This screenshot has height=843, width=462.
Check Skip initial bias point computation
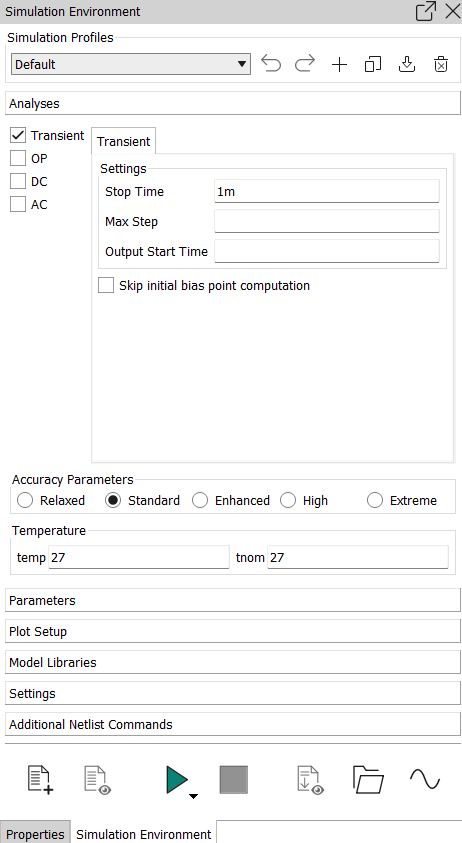click(x=106, y=285)
